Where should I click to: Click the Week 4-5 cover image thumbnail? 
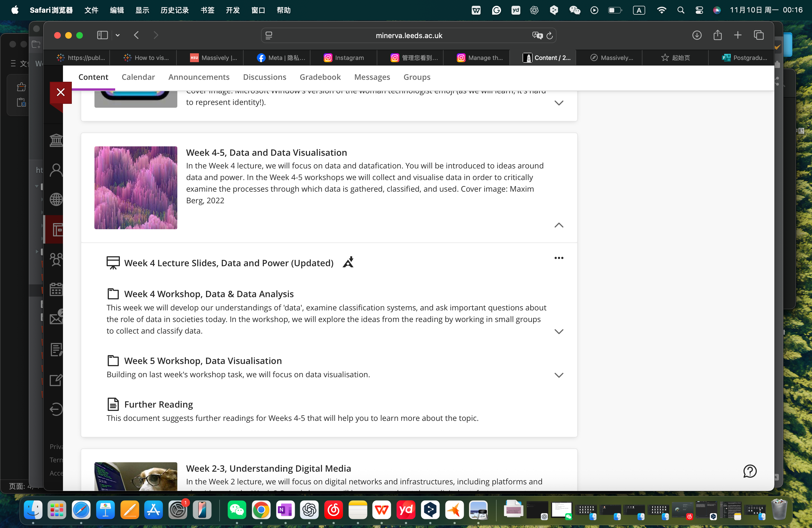(136, 188)
